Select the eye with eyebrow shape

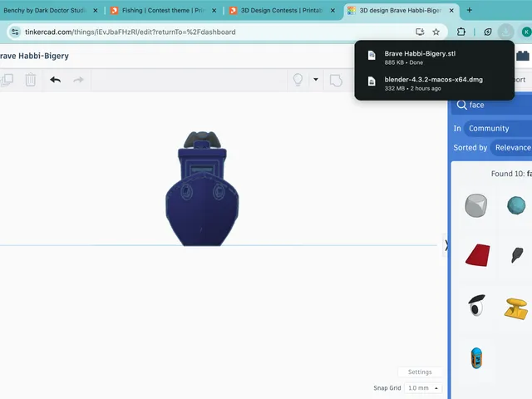pos(476,305)
